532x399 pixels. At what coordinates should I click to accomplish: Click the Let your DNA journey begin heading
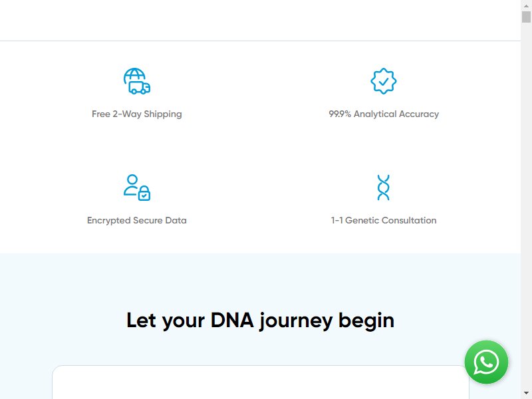tap(260, 321)
